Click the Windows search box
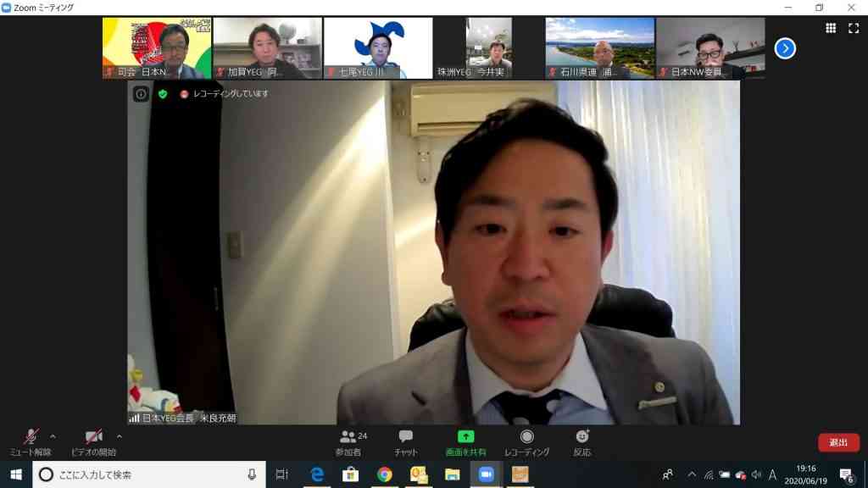This screenshot has width=868, height=488. [149, 474]
